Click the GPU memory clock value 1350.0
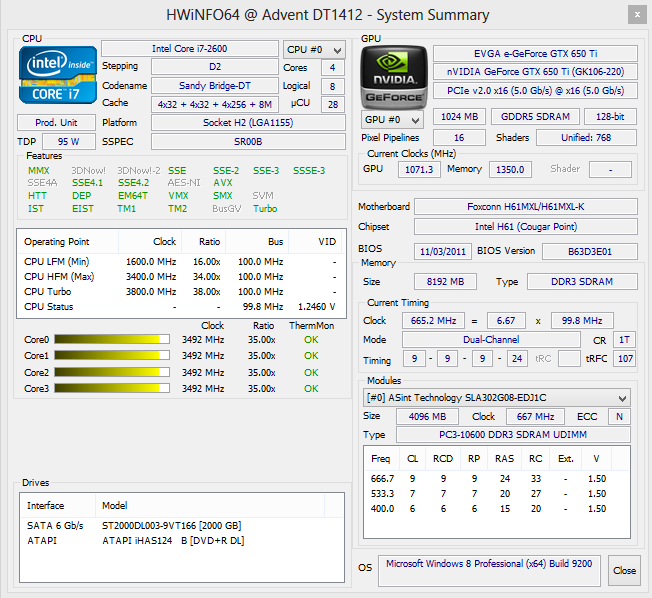This screenshot has width=652, height=598. click(510, 170)
